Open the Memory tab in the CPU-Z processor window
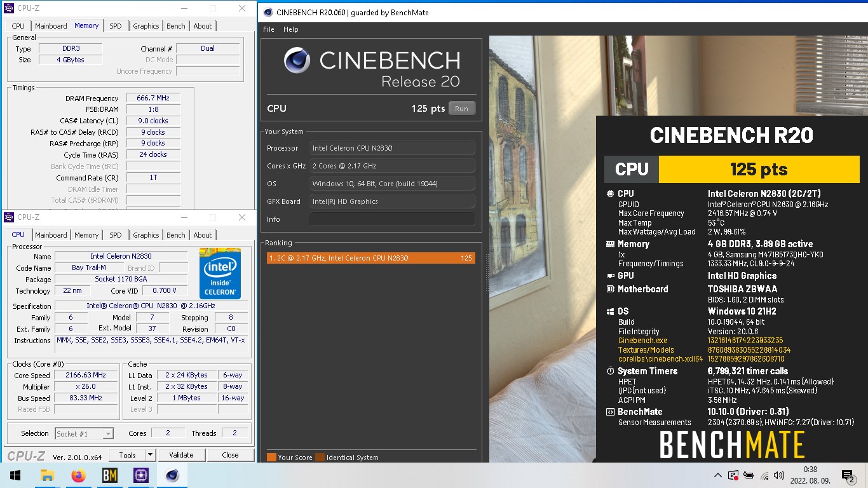This screenshot has width=868, height=488. tap(86, 235)
